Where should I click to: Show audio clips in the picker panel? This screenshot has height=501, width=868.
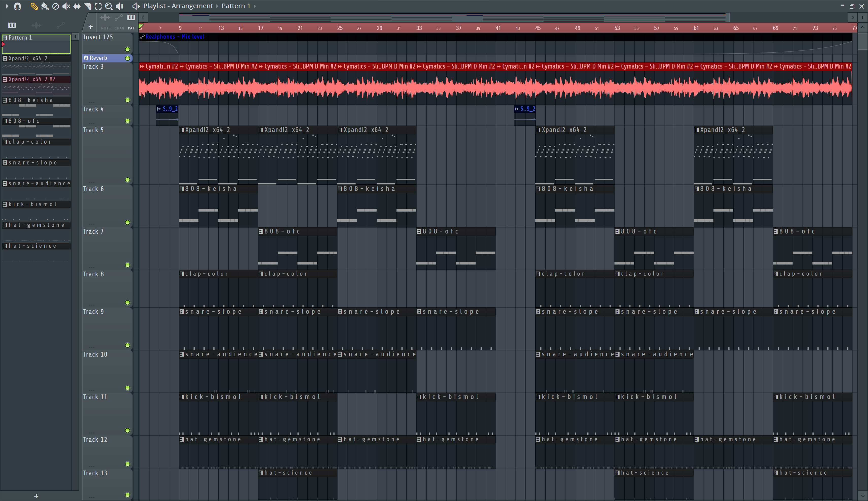pyautogui.click(x=36, y=25)
